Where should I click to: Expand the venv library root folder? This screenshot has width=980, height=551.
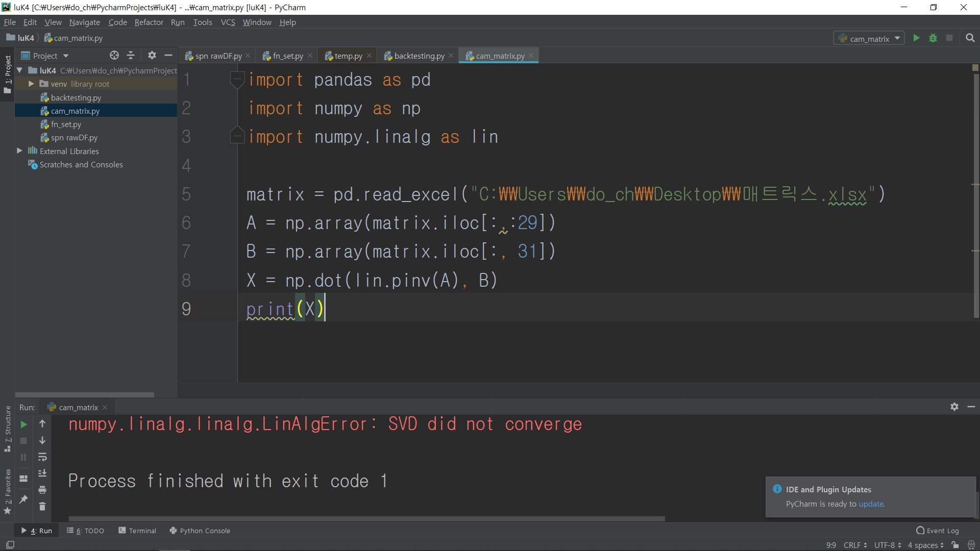(31, 84)
